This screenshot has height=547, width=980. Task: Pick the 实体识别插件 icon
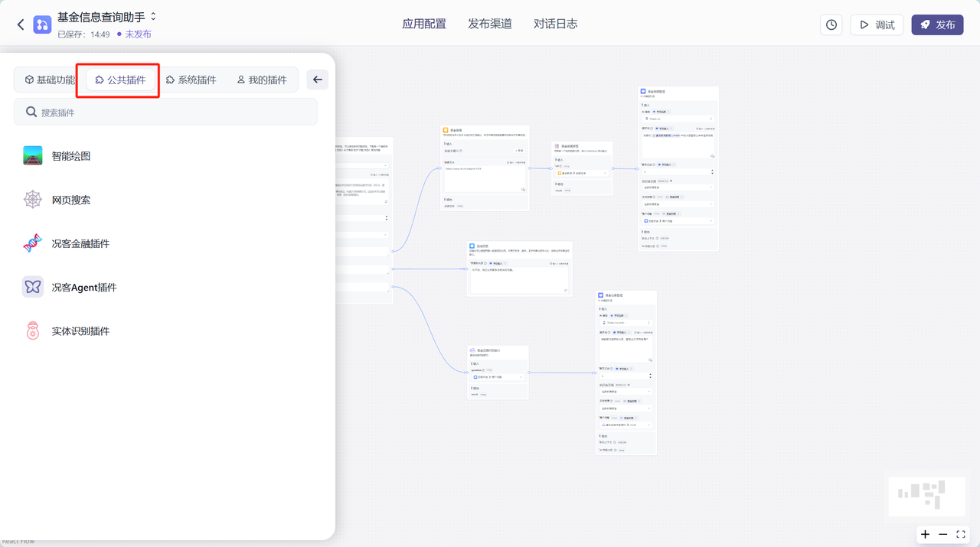(x=32, y=331)
